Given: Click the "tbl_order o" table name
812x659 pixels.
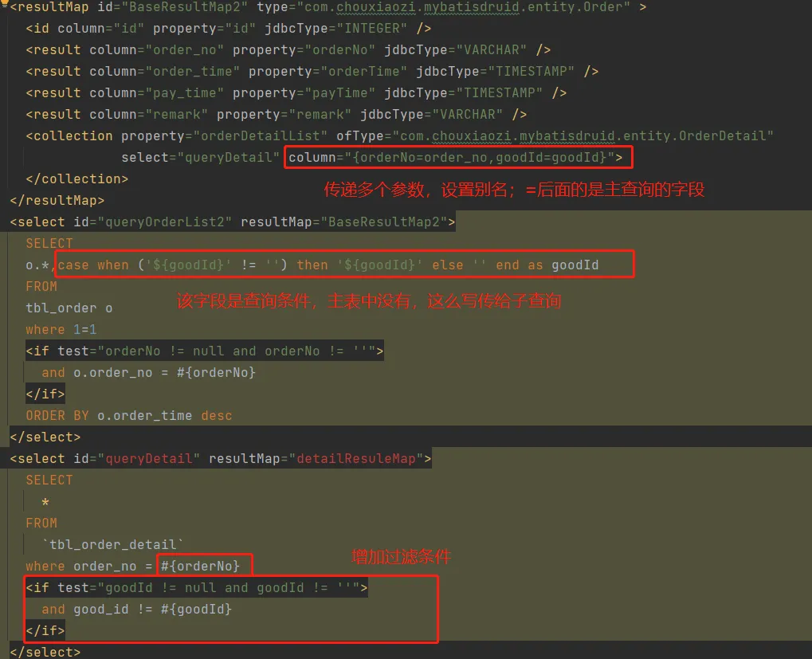Looking at the screenshot, I should coord(69,308).
